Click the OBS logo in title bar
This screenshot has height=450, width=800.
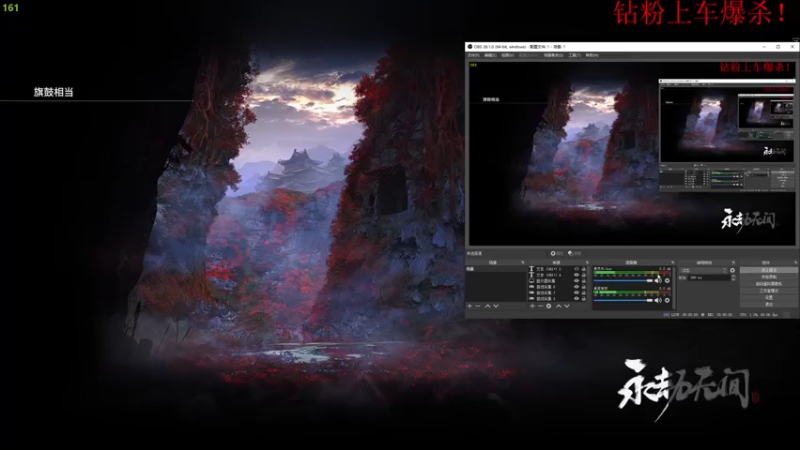click(470, 47)
